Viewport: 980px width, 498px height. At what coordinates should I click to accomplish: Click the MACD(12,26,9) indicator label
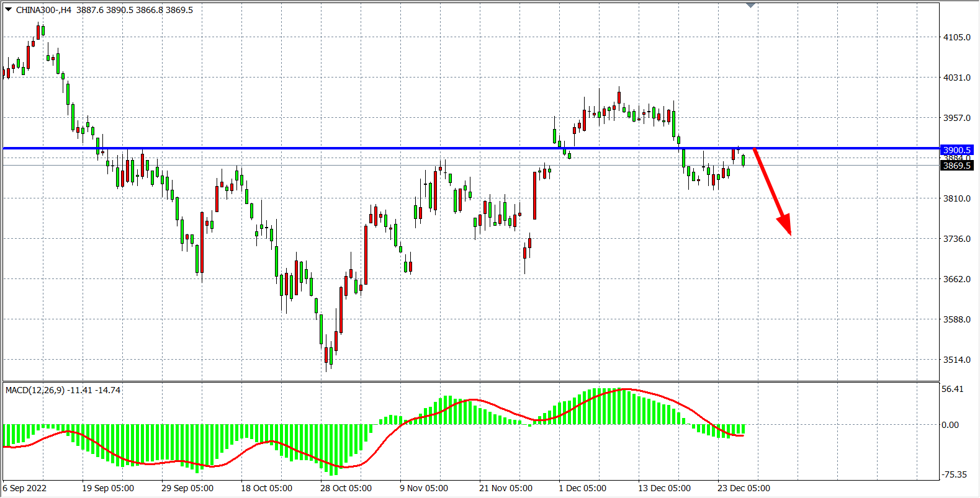pos(35,390)
